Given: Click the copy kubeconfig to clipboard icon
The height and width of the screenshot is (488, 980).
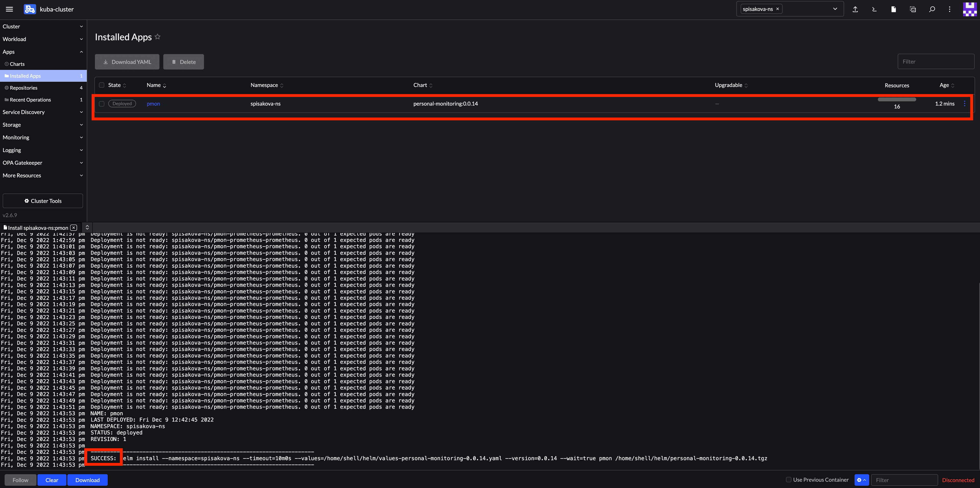Looking at the screenshot, I should coord(913,9).
